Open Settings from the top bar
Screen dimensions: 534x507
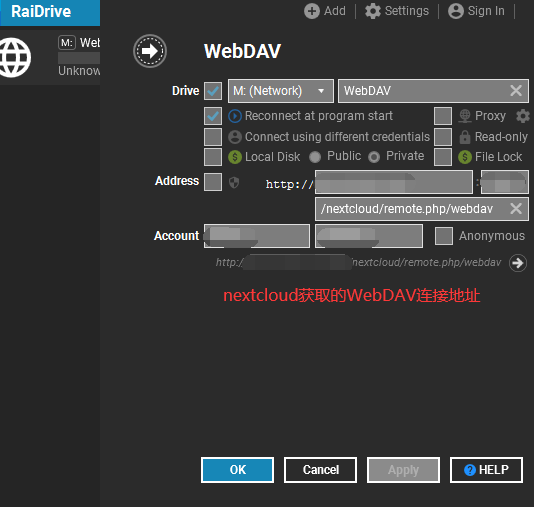[x=397, y=11]
